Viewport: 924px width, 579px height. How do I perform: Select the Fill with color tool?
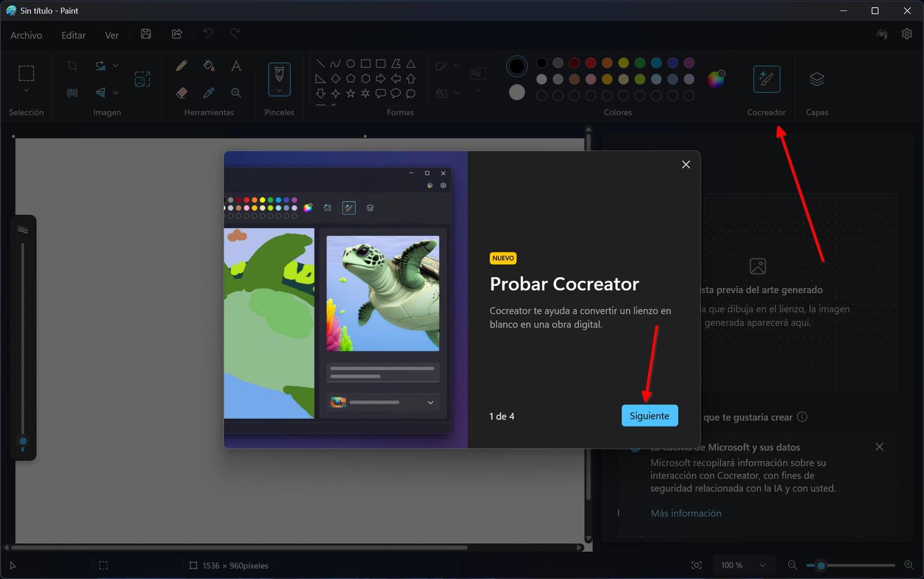(x=208, y=65)
